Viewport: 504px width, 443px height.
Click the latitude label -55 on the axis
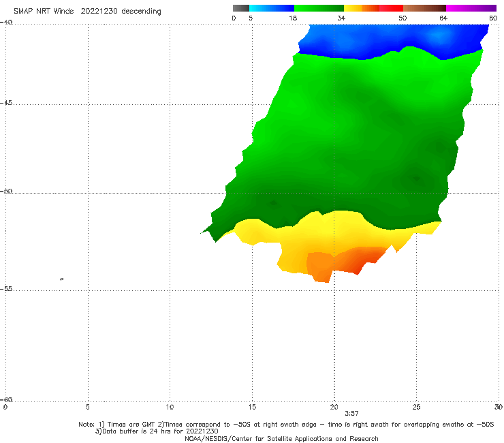click(x=6, y=289)
